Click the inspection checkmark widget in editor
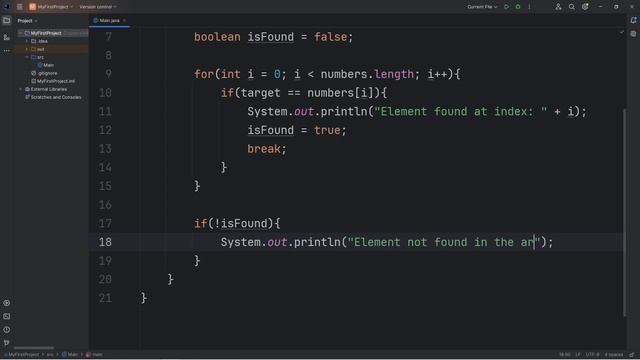 (621, 32)
